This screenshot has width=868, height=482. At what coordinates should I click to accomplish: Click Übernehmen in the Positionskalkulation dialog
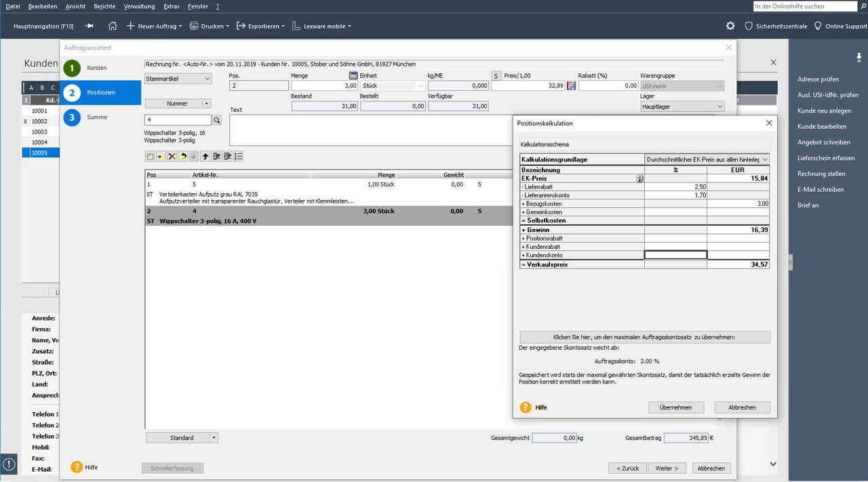pos(675,407)
